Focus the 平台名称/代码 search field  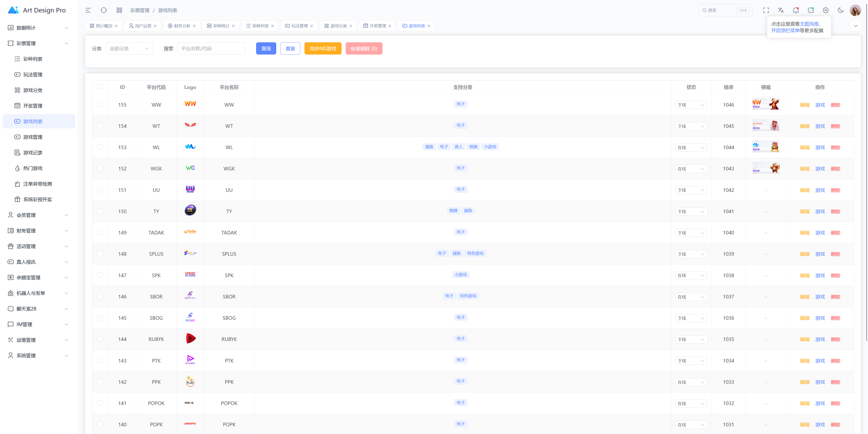tap(211, 49)
